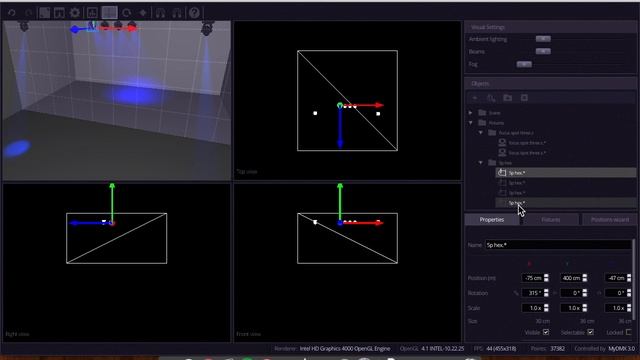Activate the circular rotate tool icon

(x=127, y=13)
